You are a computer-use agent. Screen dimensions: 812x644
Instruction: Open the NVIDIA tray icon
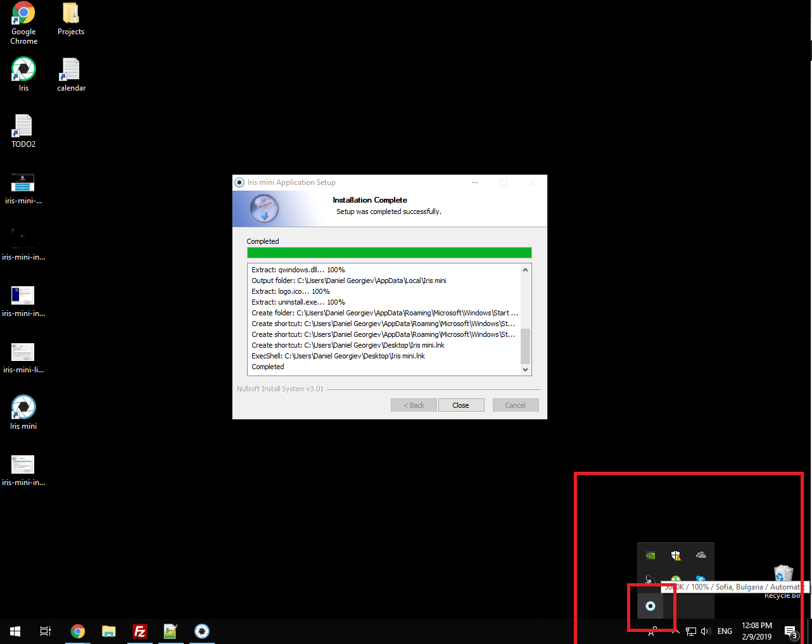tap(650, 555)
